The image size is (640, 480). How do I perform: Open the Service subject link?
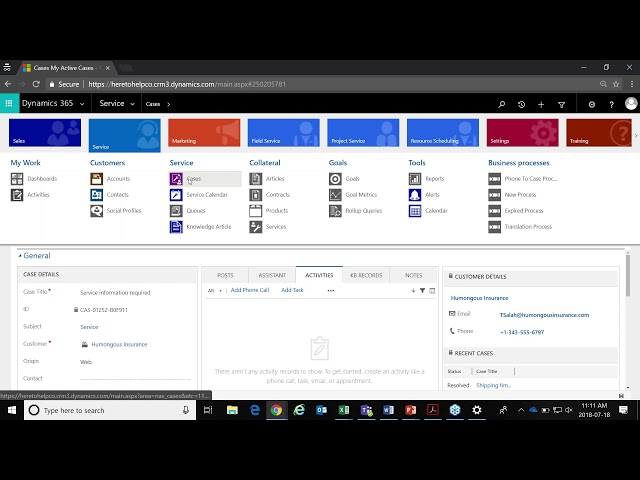[89, 327]
